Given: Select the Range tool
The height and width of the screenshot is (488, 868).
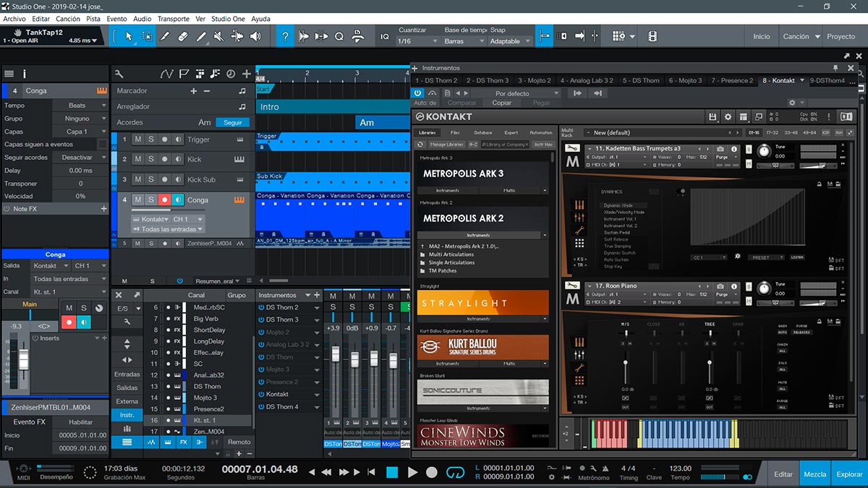Looking at the screenshot, I should 147,36.
